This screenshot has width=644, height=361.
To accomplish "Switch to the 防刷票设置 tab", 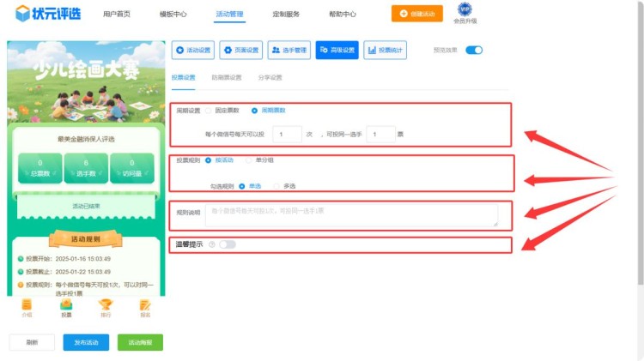I will pos(227,77).
